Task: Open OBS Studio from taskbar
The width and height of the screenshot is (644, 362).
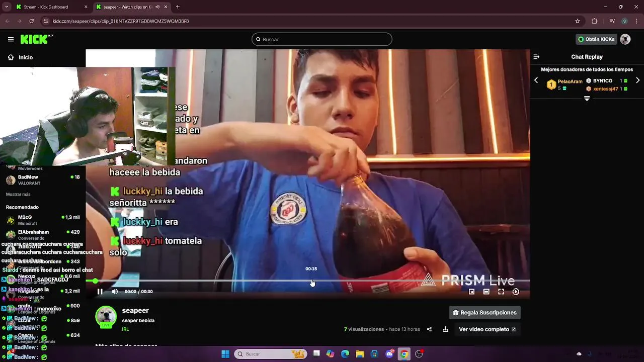Action: click(419, 354)
